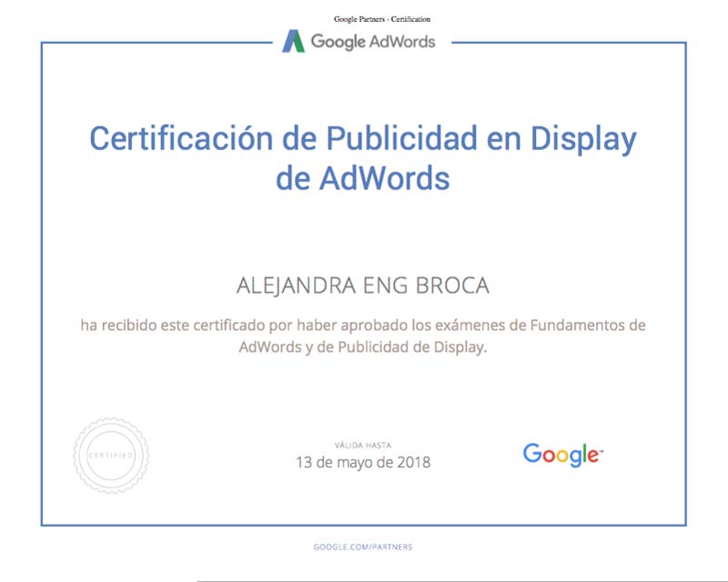Select the date '13 de mayo de 2018'

pos(363,462)
